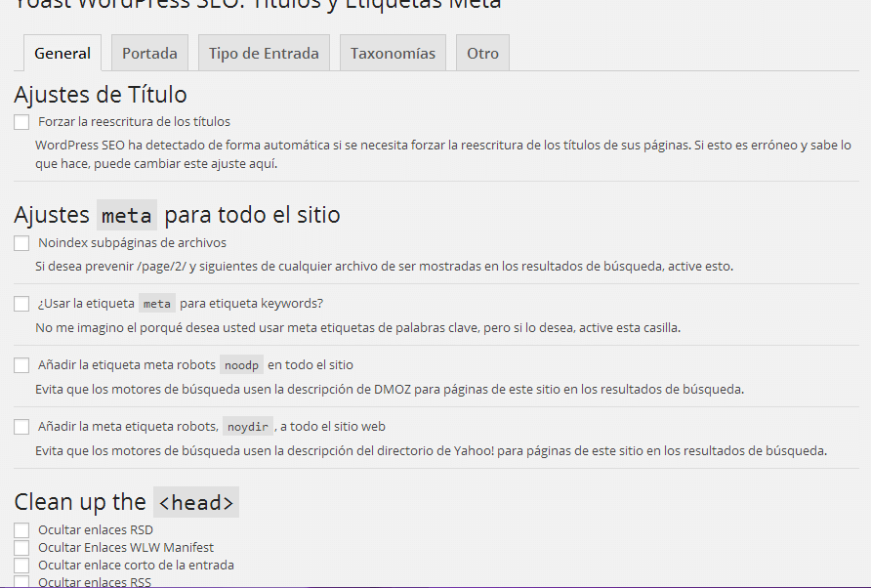Click the /page/2/ noindex help text
This screenshot has width=871, height=588.
(384, 267)
